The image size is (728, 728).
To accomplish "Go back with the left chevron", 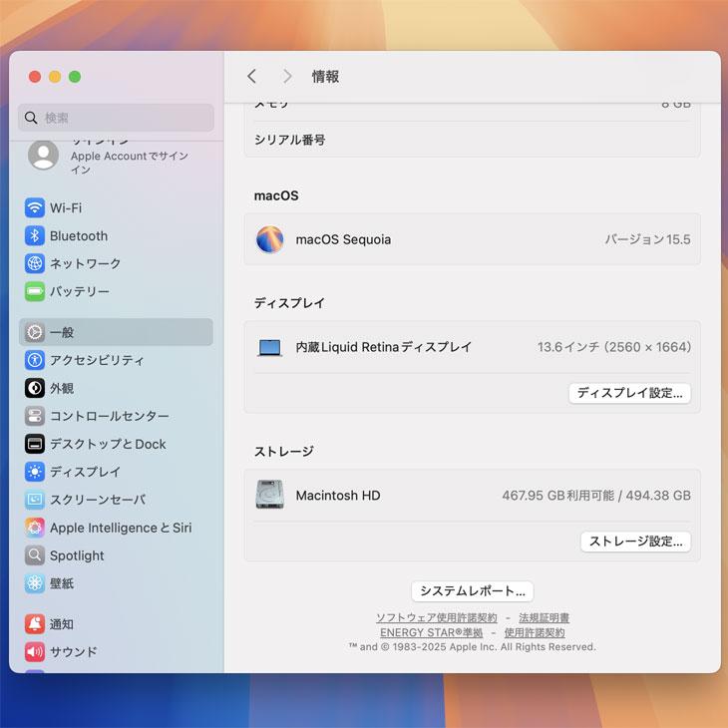I will coord(251,76).
